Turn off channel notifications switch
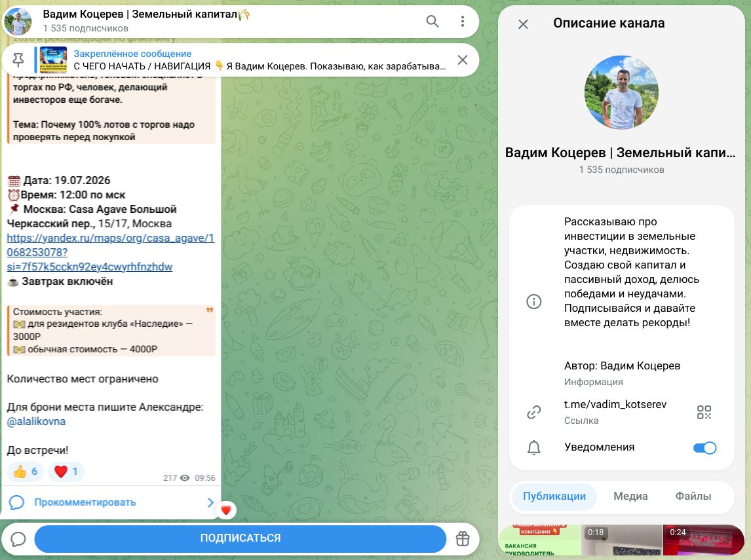 (704, 448)
